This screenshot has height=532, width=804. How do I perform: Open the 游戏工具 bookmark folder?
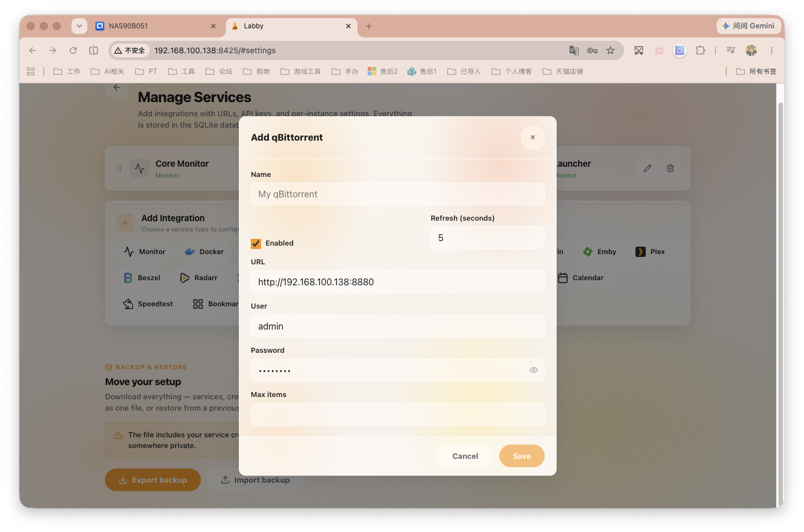click(x=301, y=71)
